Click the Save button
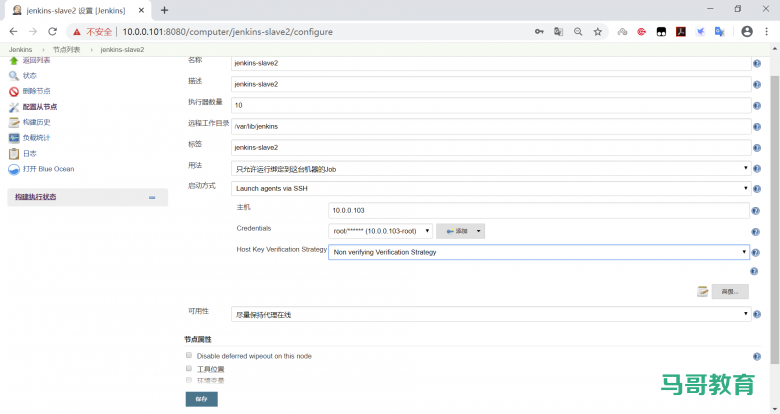This screenshot has width=780, height=414. coord(201,399)
